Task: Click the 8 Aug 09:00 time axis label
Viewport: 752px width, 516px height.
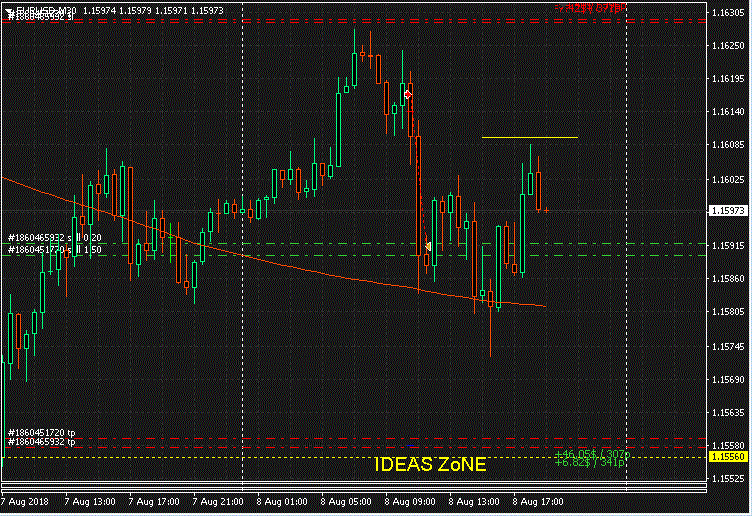Action: 409,500
